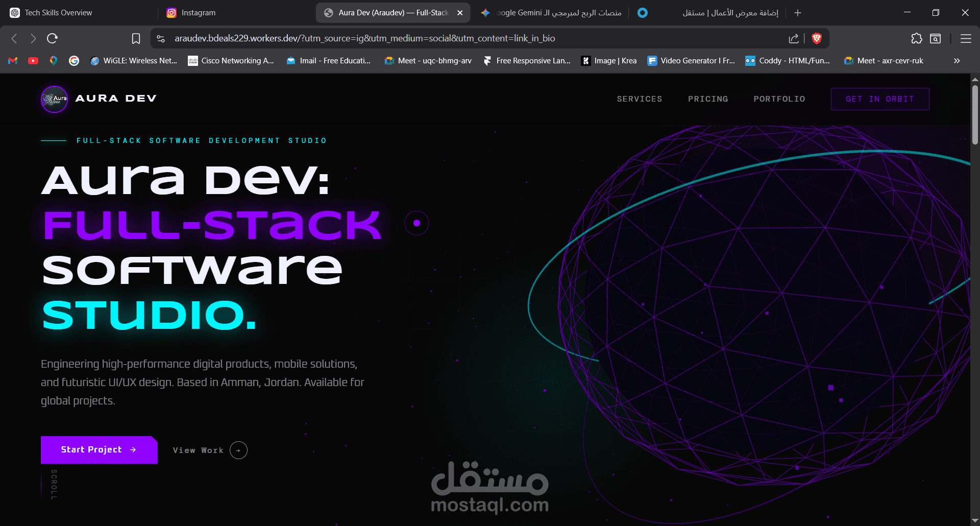The width and height of the screenshot is (980, 526).
Task: Bookmark this page
Action: [x=136, y=38]
